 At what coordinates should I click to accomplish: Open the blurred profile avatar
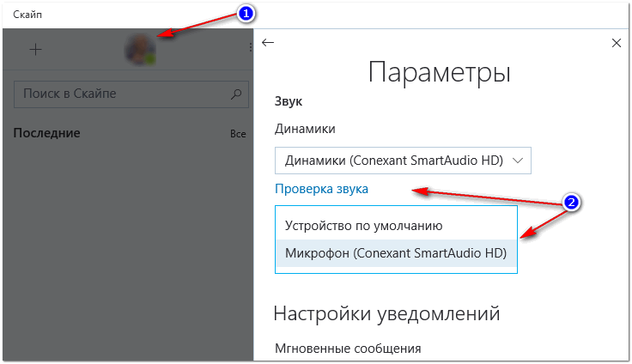pos(140,50)
